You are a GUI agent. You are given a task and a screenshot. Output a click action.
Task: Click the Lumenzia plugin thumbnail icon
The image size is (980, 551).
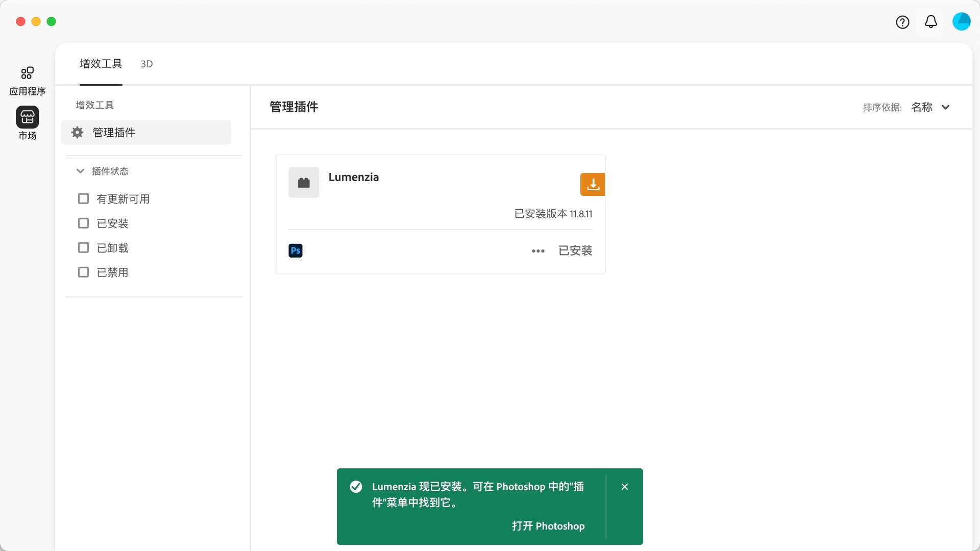[x=304, y=183]
